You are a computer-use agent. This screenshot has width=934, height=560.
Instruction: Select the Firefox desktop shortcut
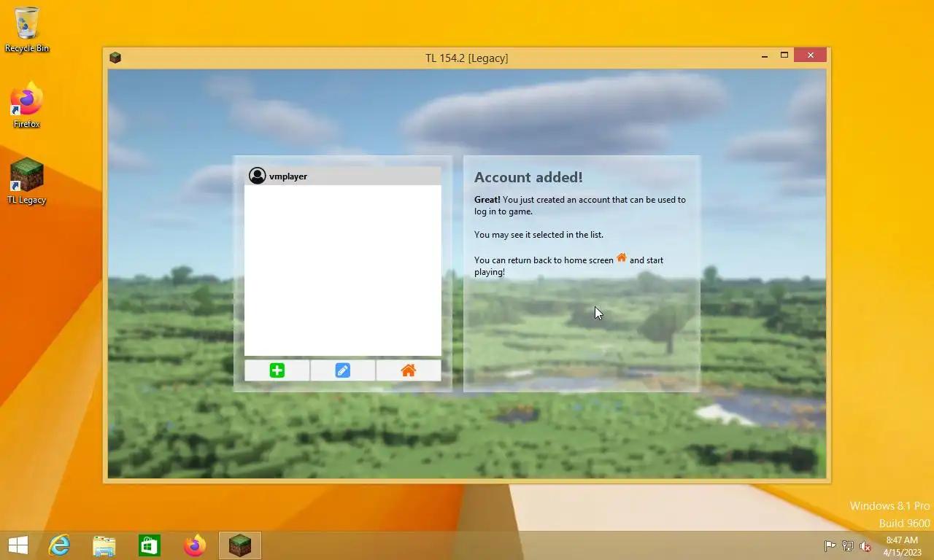(27, 105)
